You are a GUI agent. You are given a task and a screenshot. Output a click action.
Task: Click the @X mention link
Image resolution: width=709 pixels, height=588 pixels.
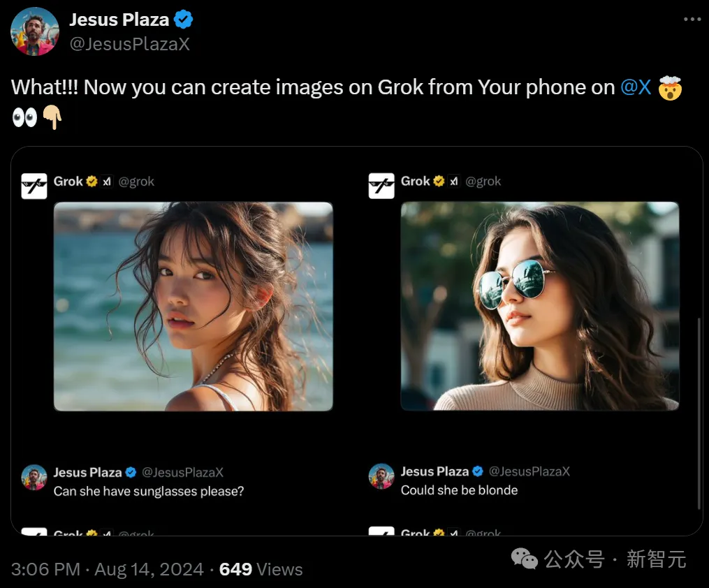[x=636, y=87]
